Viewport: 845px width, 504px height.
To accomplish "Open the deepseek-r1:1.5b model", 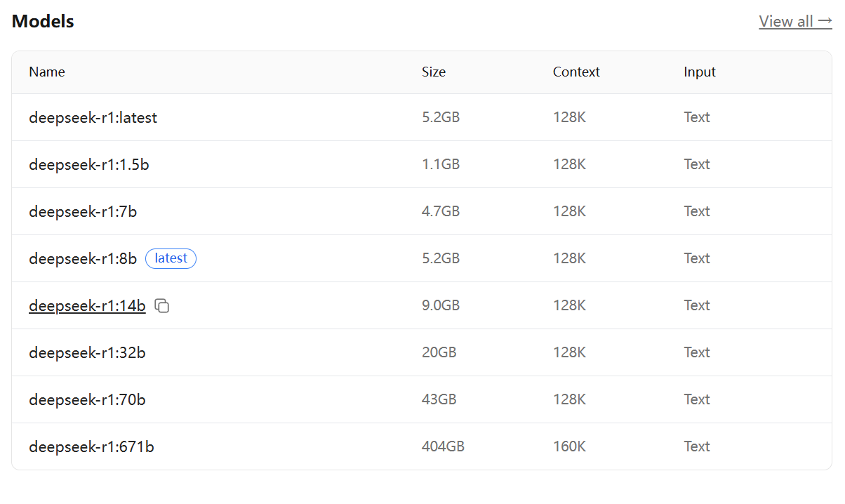I will [x=89, y=165].
